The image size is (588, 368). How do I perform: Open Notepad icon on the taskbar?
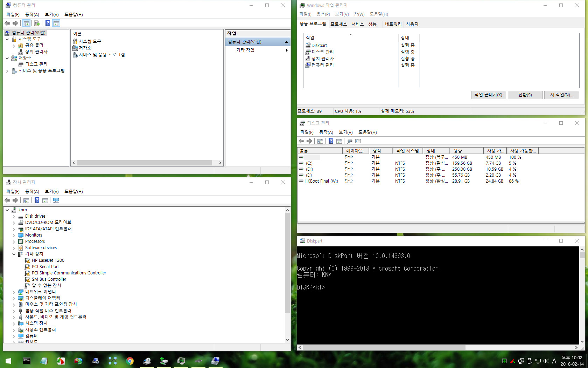point(44,361)
